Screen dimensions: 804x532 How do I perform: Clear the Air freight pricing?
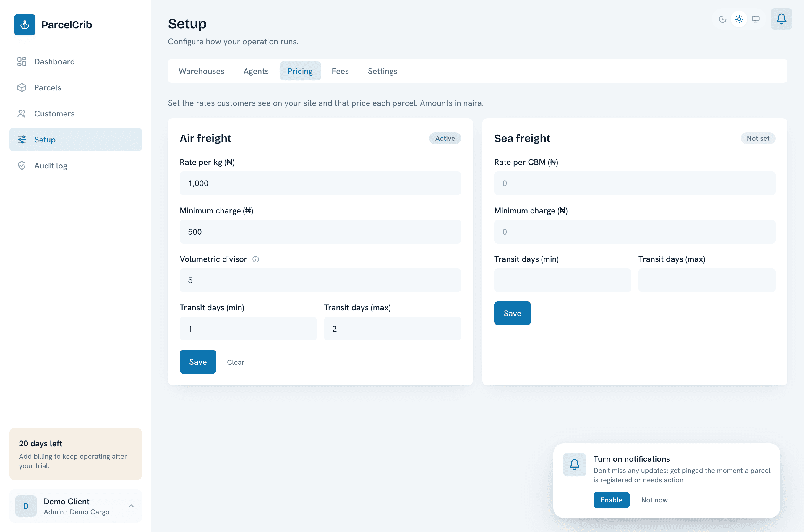pyautogui.click(x=235, y=362)
